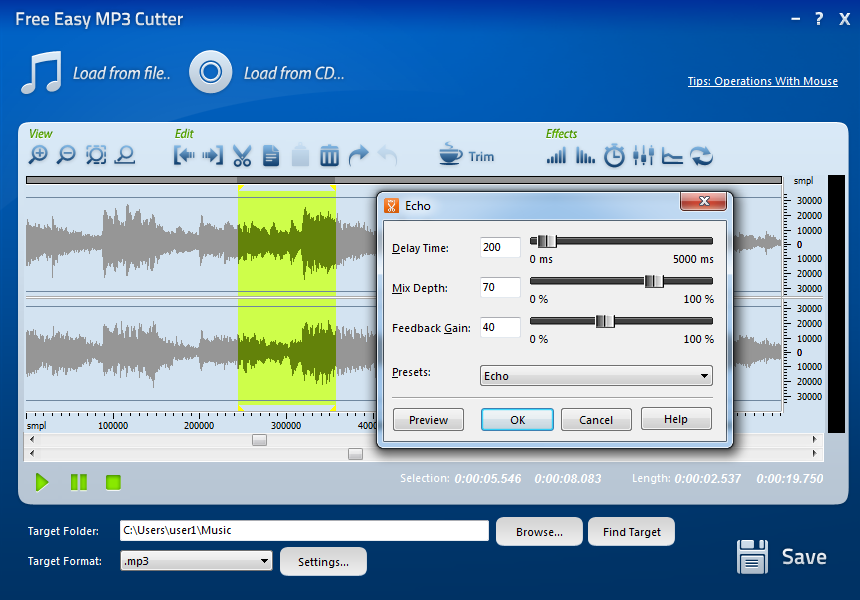Viewport: 860px width, 600px height.
Task: Click the Mix Depth slider handle
Action: tap(654, 281)
